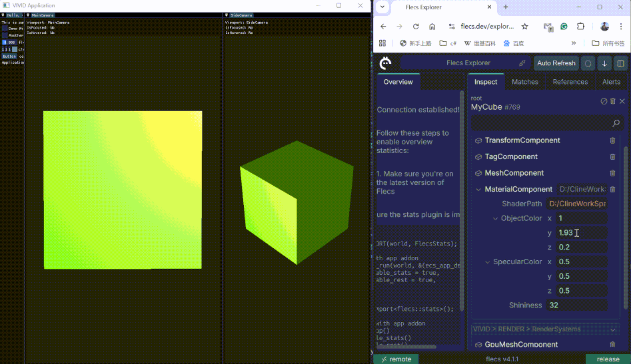Viewport: 631px width, 364px height.
Task: Select the Overview tab
Action: [398, 82]
